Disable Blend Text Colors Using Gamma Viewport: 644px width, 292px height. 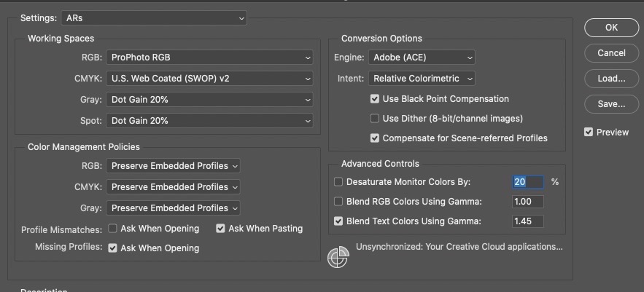pyautogui.click(x=338, y=221)
